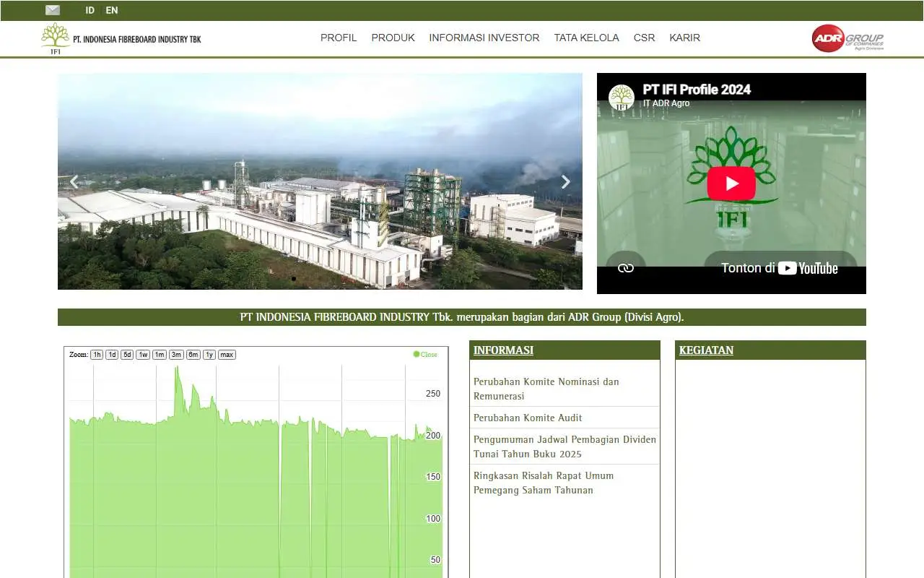
Task: Show previous slide with left arrow
Action: pos(74,182)
